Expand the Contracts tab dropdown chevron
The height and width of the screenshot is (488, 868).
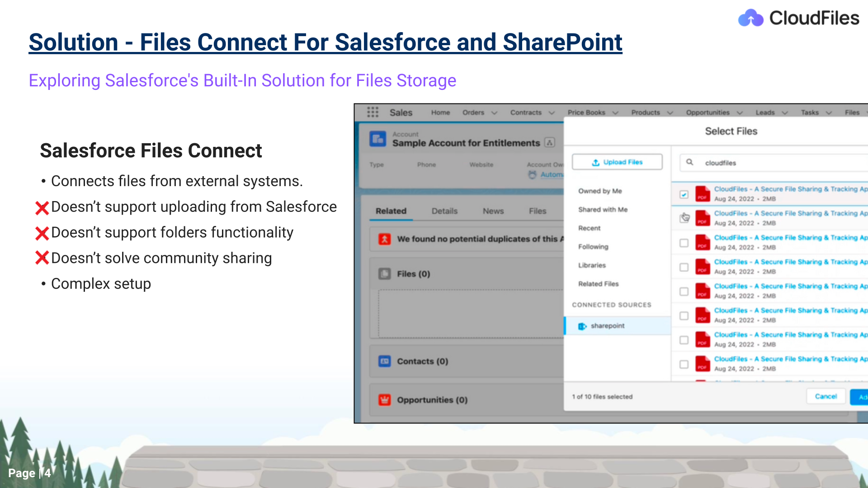click(552, 113)
